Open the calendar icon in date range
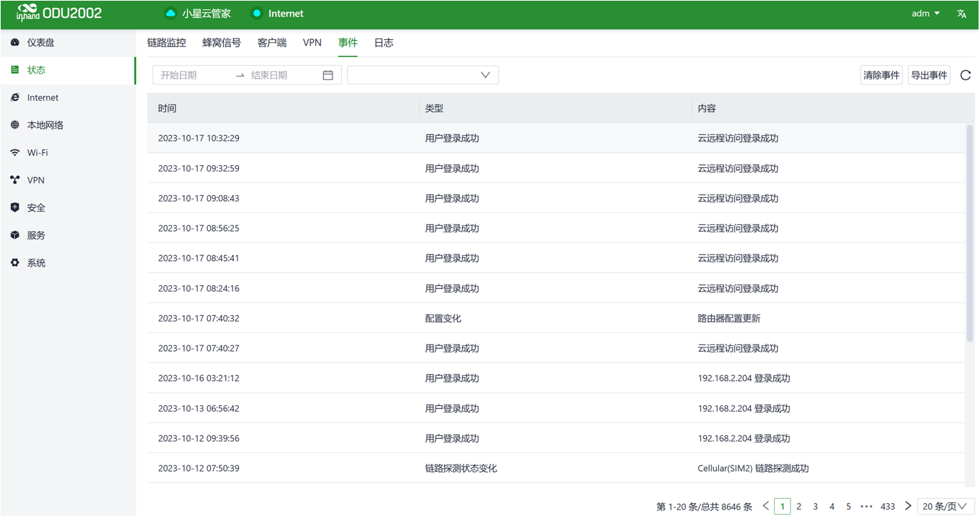 pyautogui.click(x=328, y=75)
